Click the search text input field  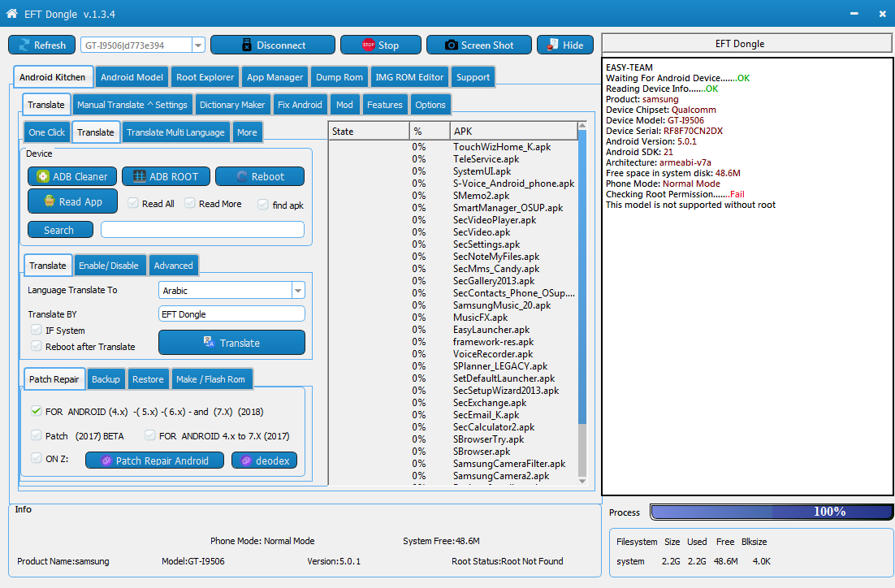[x=202, y=230]
